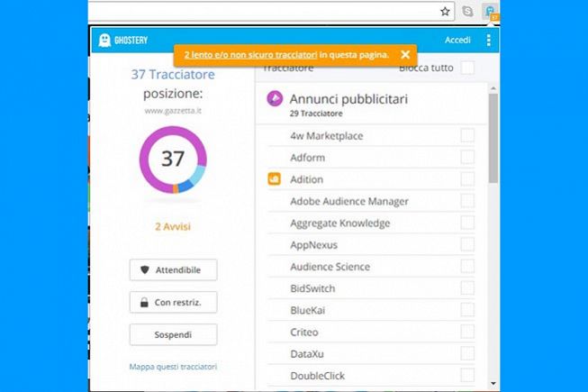Sign in via Accedi
Screen dimensions: 588x392
(457, 41)
